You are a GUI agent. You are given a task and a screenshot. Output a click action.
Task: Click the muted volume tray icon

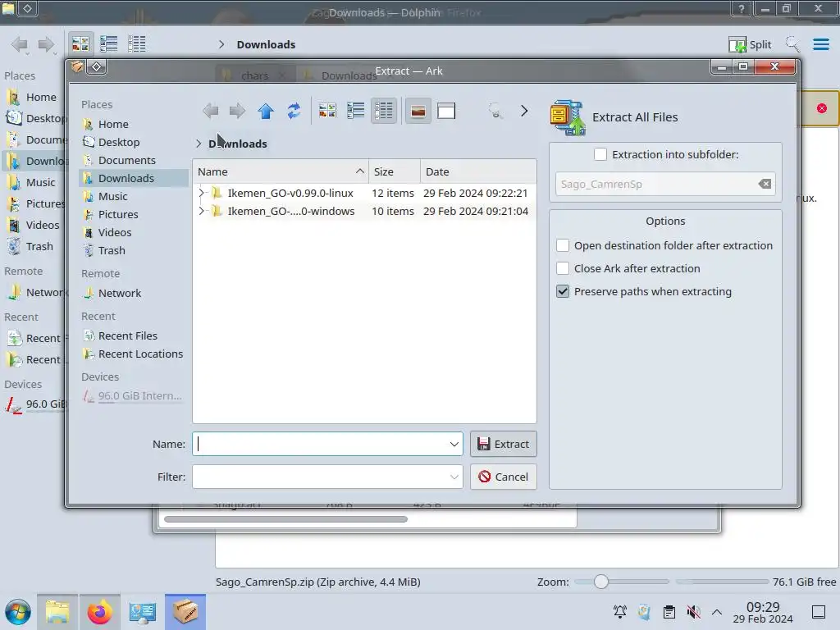pyautogui.click(x=693, y=612)
